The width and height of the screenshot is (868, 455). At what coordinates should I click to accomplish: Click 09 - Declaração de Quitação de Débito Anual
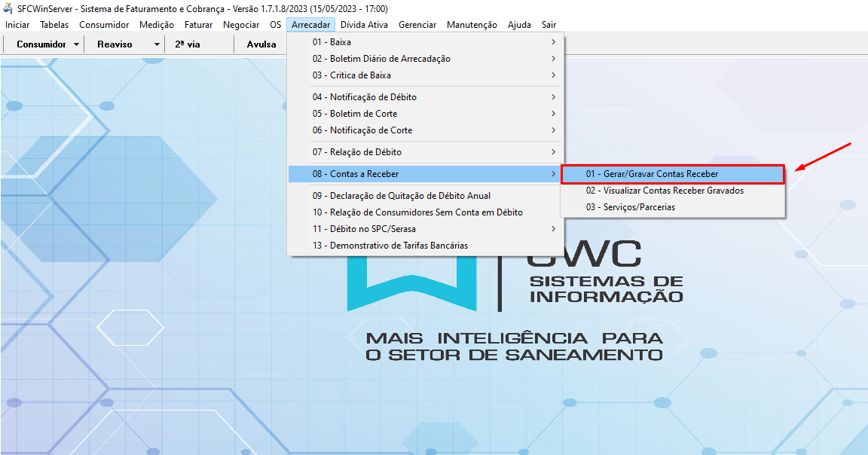(401, 196)
